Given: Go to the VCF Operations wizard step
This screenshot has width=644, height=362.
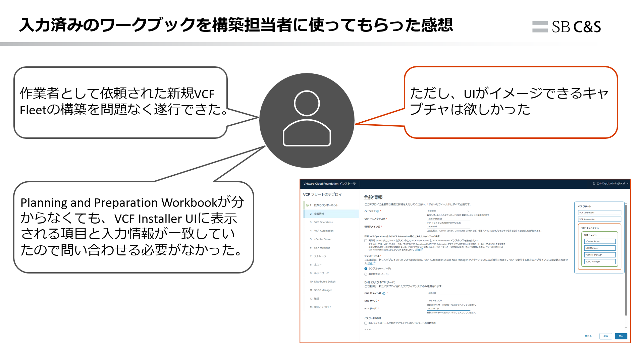Looking at the screenshot, I should click(323, 222).
